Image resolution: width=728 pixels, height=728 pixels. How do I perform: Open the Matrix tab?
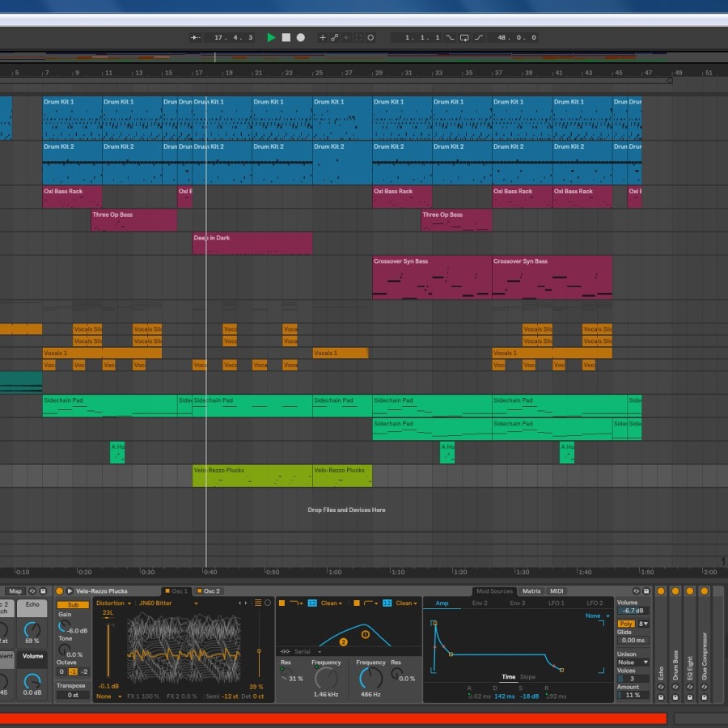pyautogui.click(x=531, y=591)
